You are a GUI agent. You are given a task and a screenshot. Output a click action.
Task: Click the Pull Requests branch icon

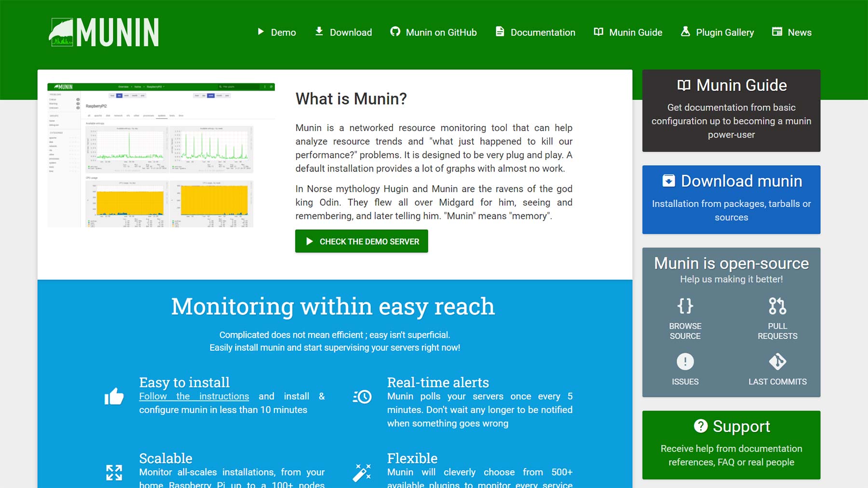coord(777,306)
